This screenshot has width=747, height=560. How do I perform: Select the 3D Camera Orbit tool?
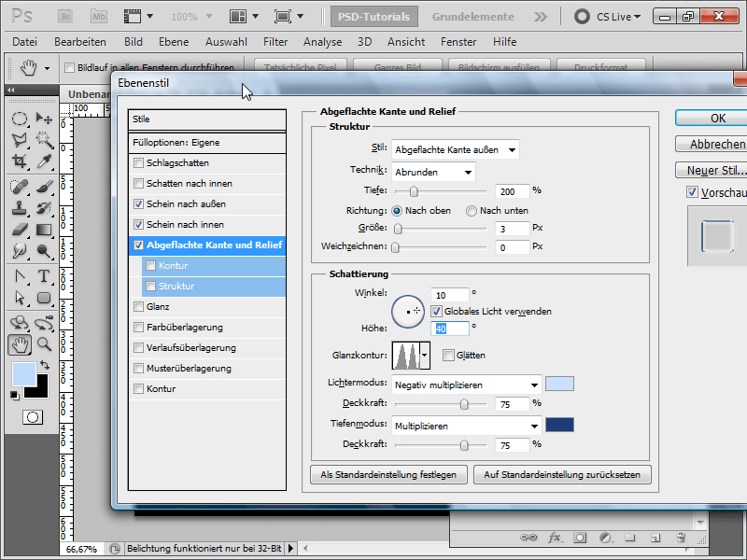(44, 323)
